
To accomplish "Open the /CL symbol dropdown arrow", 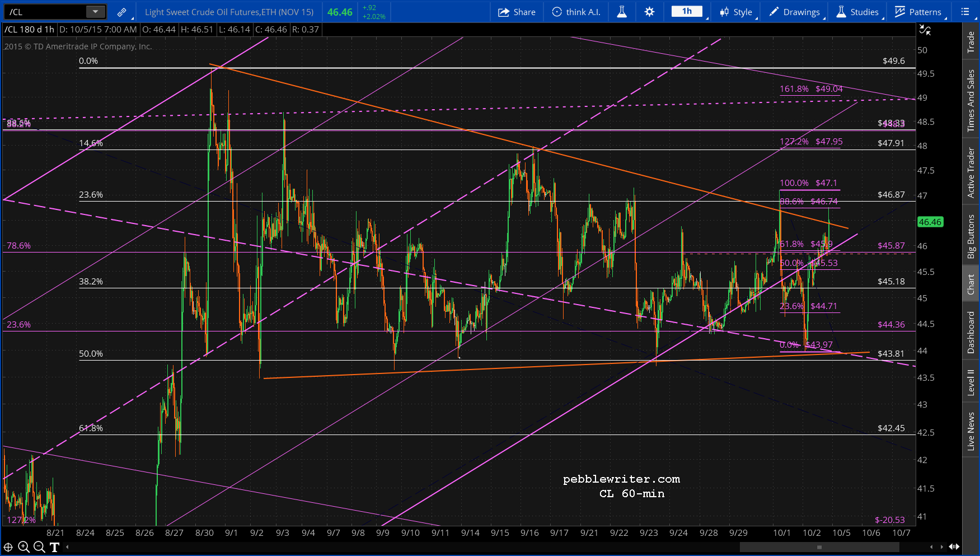I will pos(96,12).
